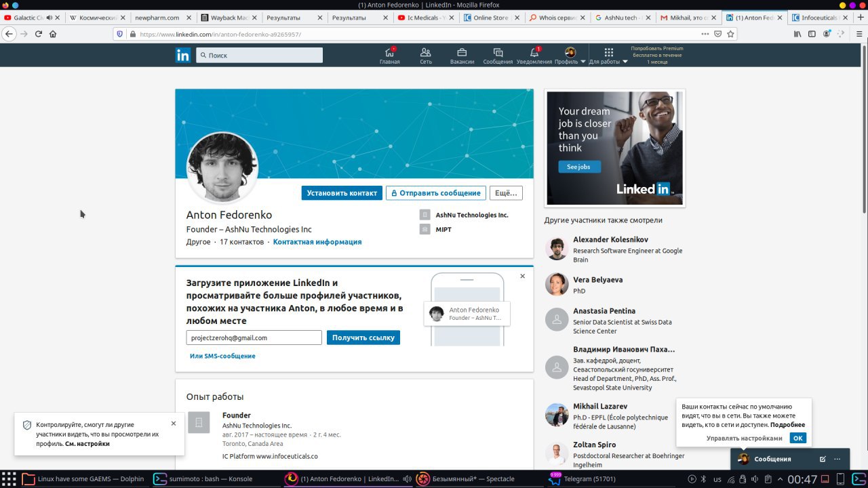868x488 pixels.
Task: Open Anastasia Pentina's profile
Action: [604, 311]
